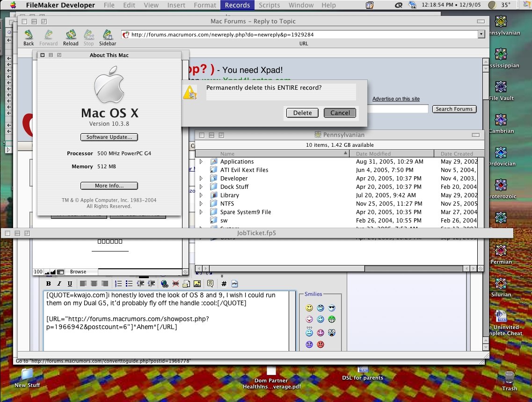The image size is (532, 402).
Task: Remove link using unlink icon
Action: coord(175,284)
